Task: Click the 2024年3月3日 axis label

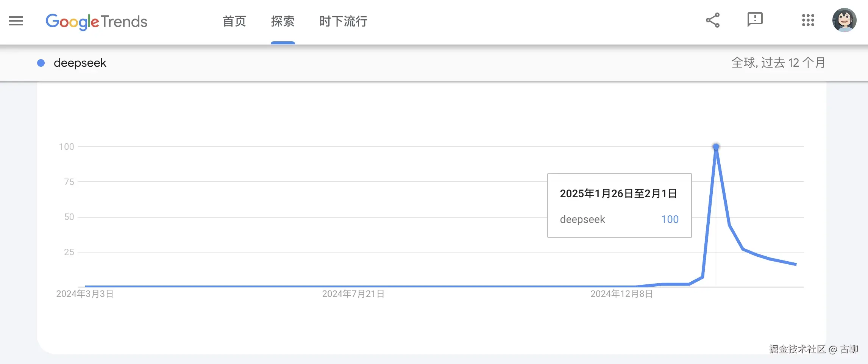Action: 85,294
